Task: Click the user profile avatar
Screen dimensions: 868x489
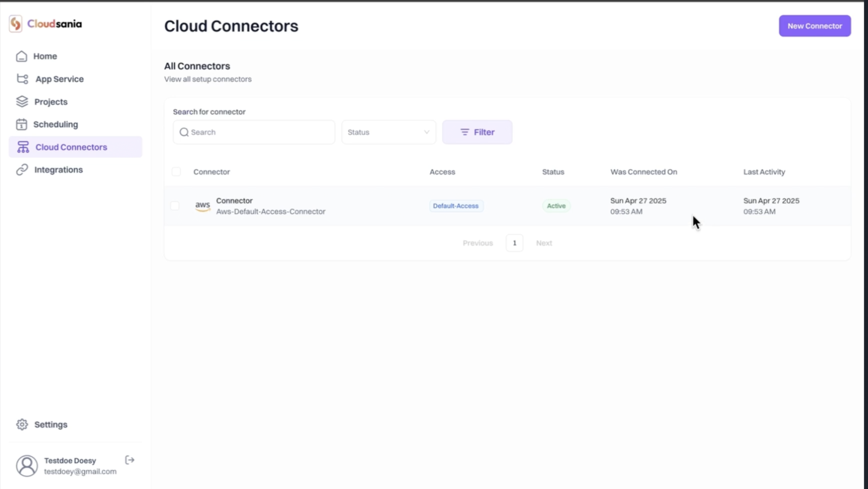Action: 27,466
